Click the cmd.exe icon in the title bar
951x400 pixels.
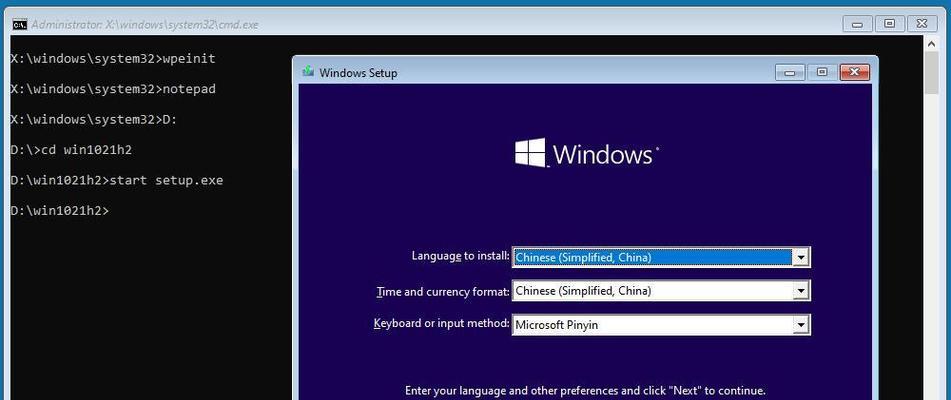19,24
